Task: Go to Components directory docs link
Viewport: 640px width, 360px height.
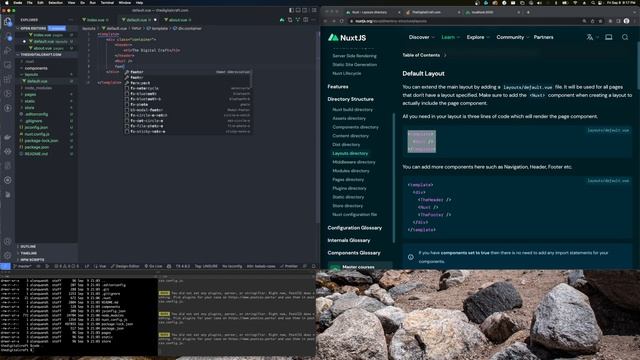Action: (355, 127)
